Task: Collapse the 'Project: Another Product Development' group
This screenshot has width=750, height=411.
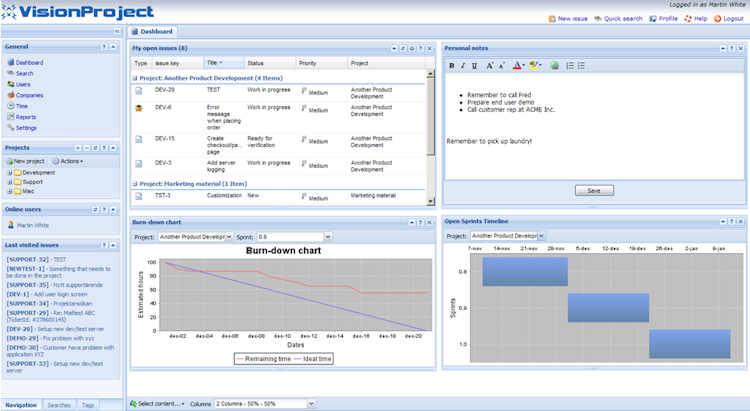Action: click(135, 77)
